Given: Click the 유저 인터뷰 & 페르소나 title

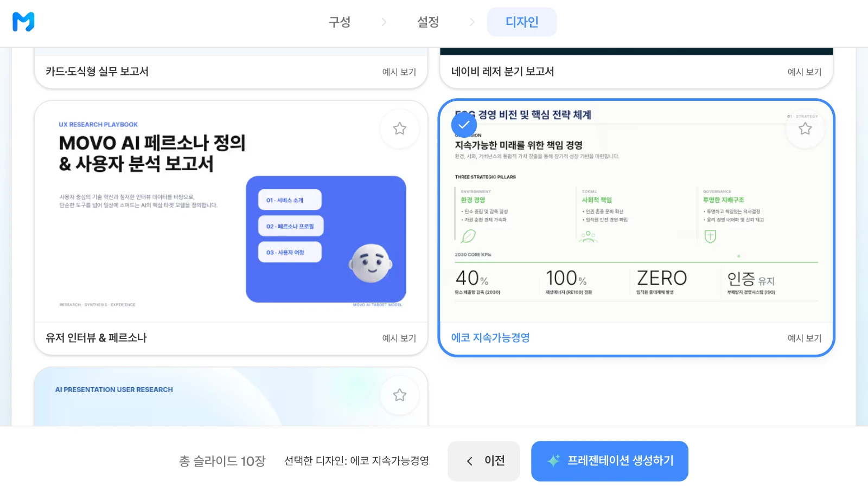Looking at the screenshot, I should click(x=96, y=338).
